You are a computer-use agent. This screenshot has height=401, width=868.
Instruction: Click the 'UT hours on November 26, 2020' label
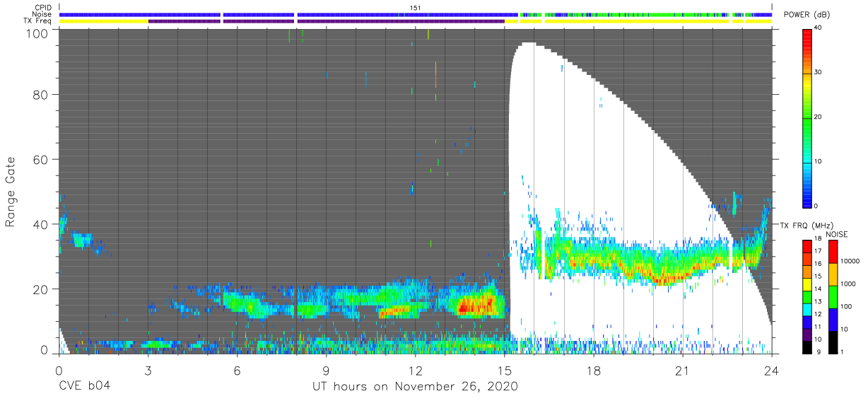(x=415, y=387)
